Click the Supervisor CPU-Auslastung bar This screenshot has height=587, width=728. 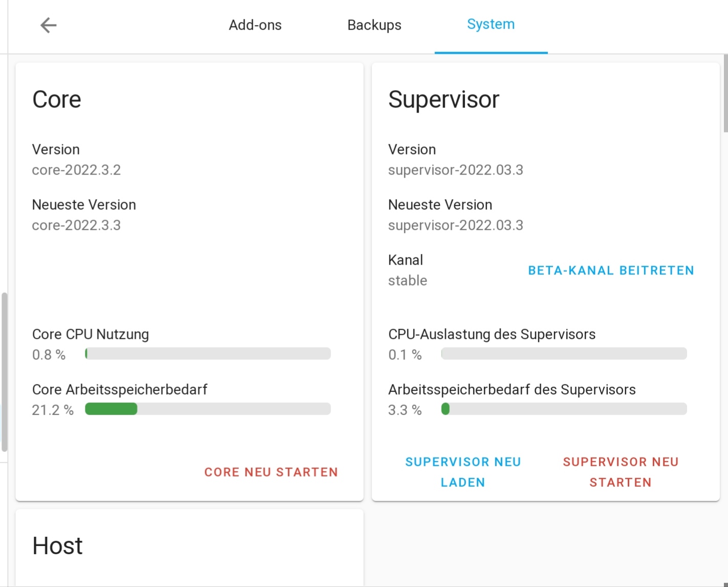(564, 354)
